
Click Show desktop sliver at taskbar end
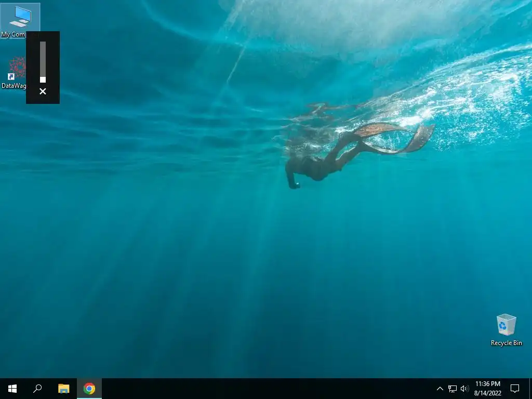530,389
